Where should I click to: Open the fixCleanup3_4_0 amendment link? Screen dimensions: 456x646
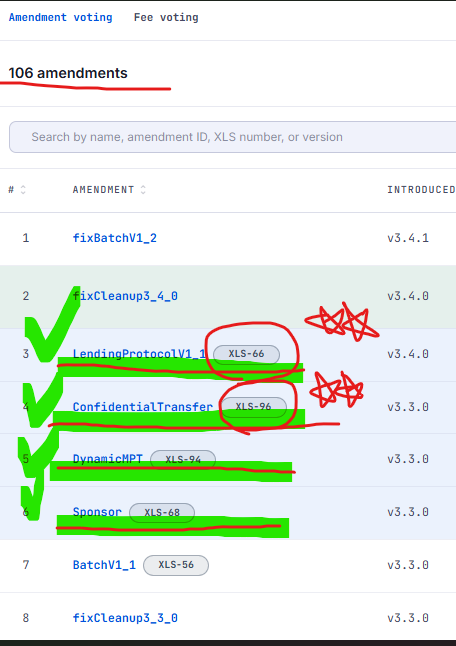pos(125,296)
